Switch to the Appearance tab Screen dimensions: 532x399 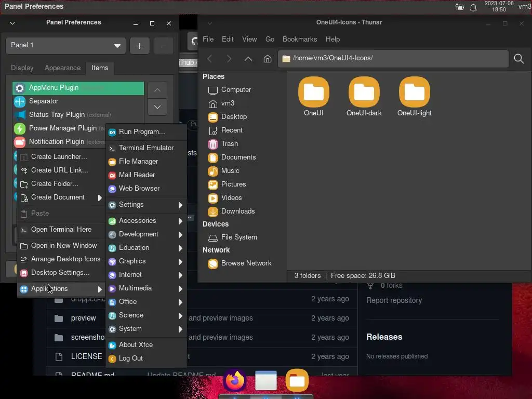[62, 68]
